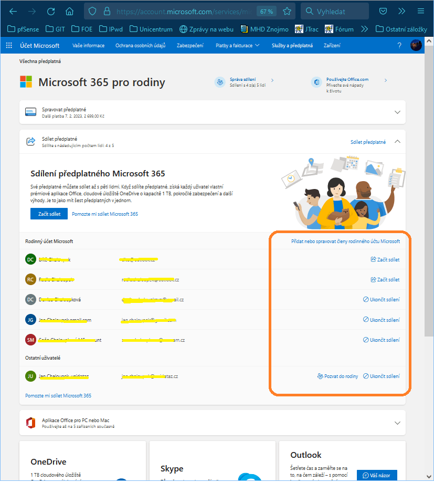Screen dimensions: 434x504
Task: Open bottom Pomozte mi sdílet Microsoft 365 link
Action: [58, 396]
